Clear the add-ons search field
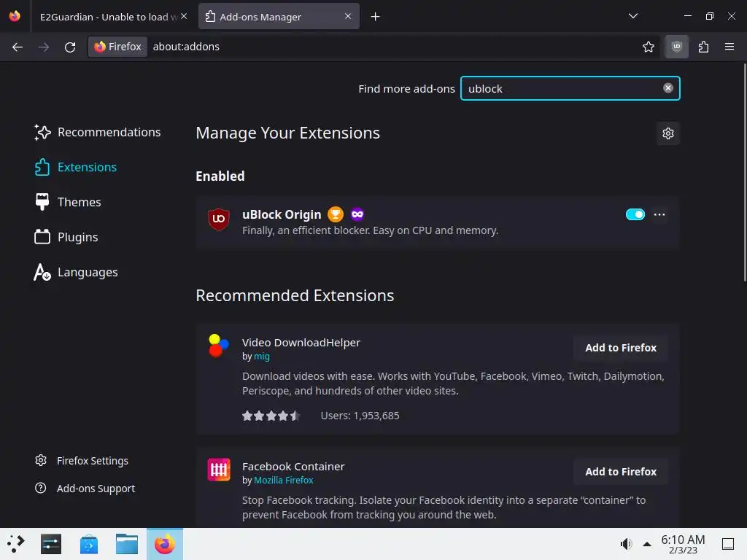 tap(668, 88)
